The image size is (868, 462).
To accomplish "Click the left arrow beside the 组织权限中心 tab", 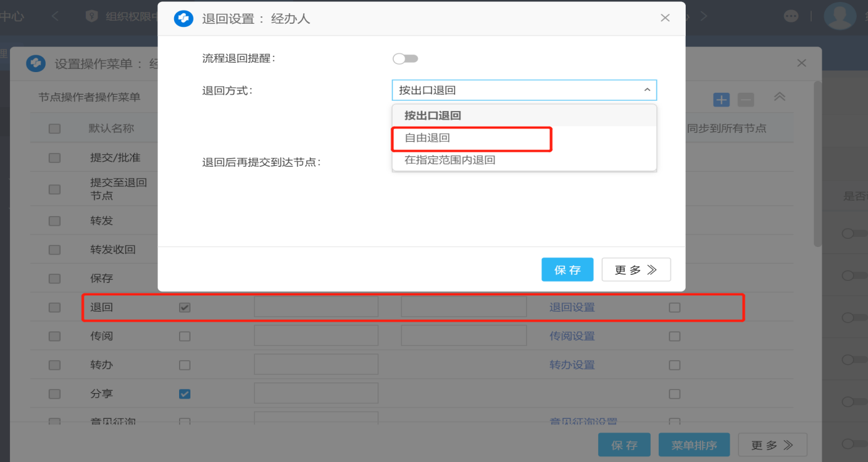I will (x=56, y=16).
